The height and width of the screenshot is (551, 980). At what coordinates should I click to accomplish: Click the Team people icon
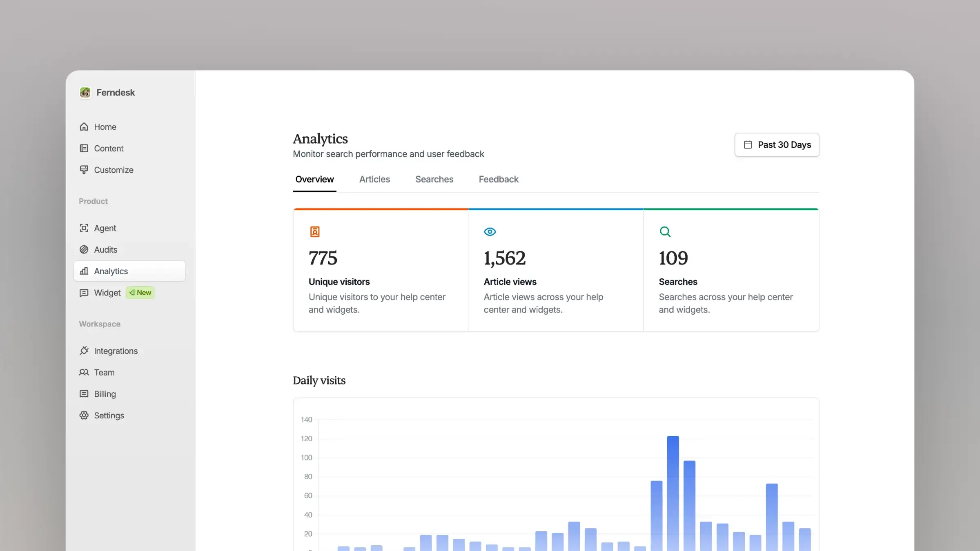(84, 373)
